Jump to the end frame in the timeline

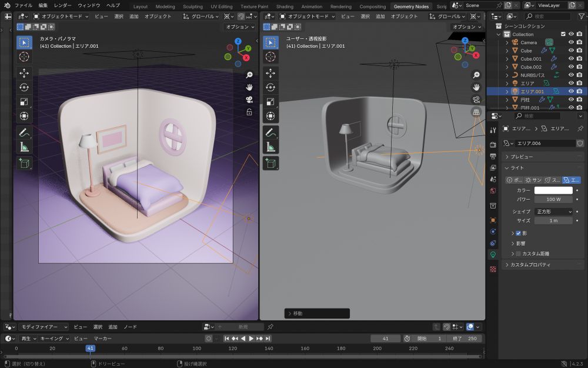point(268,339)
